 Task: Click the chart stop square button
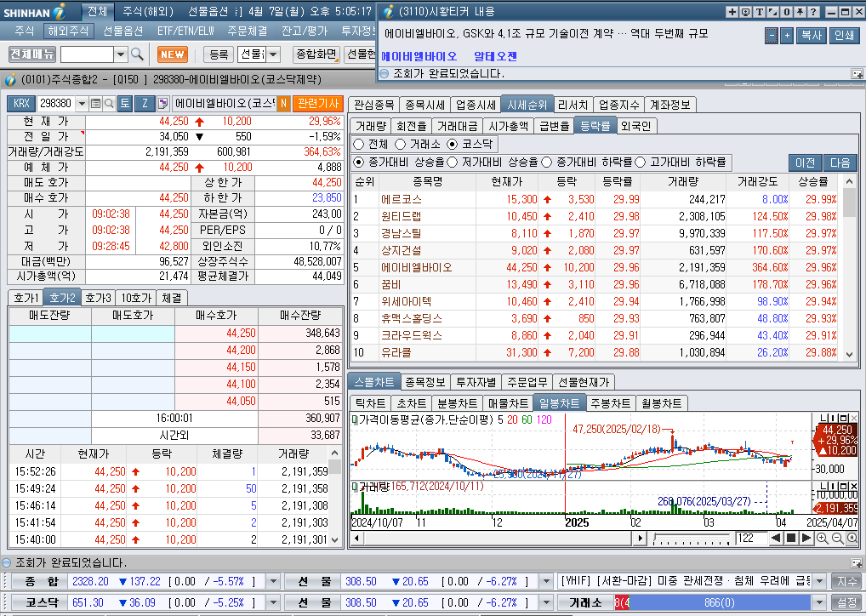tap(791, 538)
